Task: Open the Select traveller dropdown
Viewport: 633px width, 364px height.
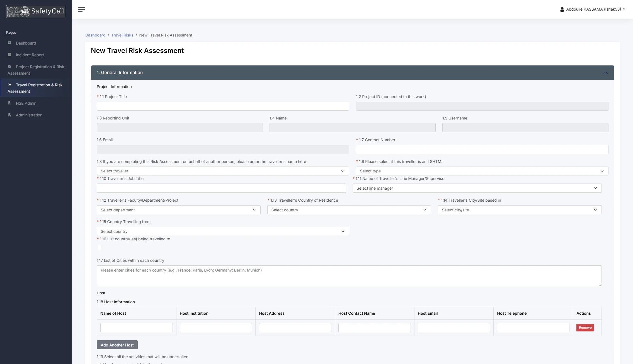Action: [222, 171]
